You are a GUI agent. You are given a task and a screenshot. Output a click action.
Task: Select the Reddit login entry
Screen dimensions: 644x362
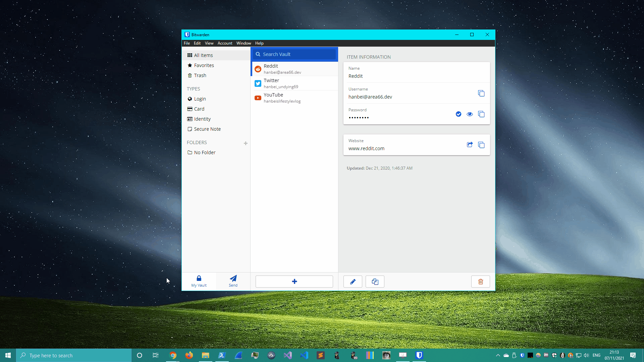coord(294,69)
